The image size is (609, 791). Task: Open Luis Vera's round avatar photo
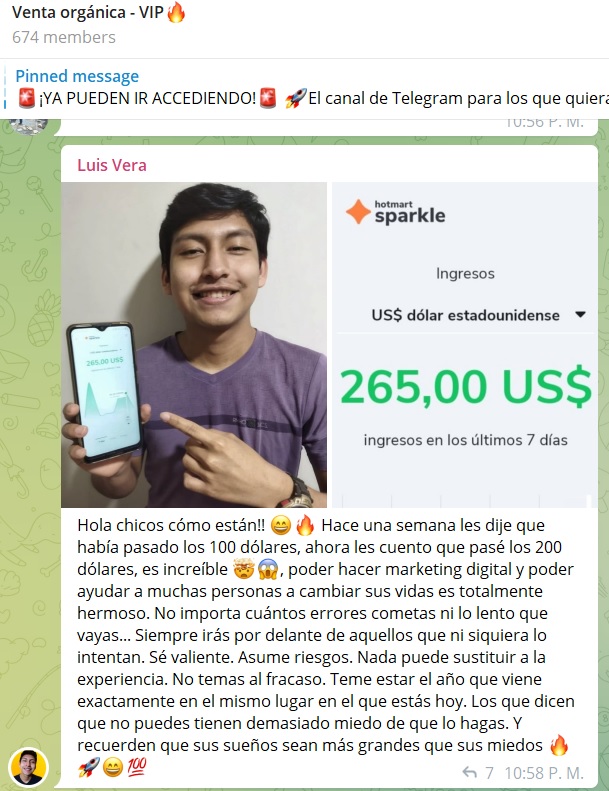click(28, 767)
